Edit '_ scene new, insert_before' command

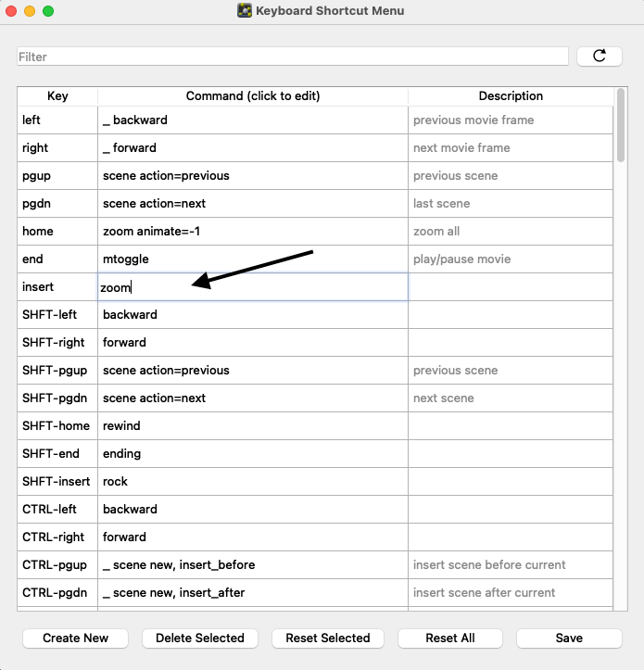tap(253, 564)
